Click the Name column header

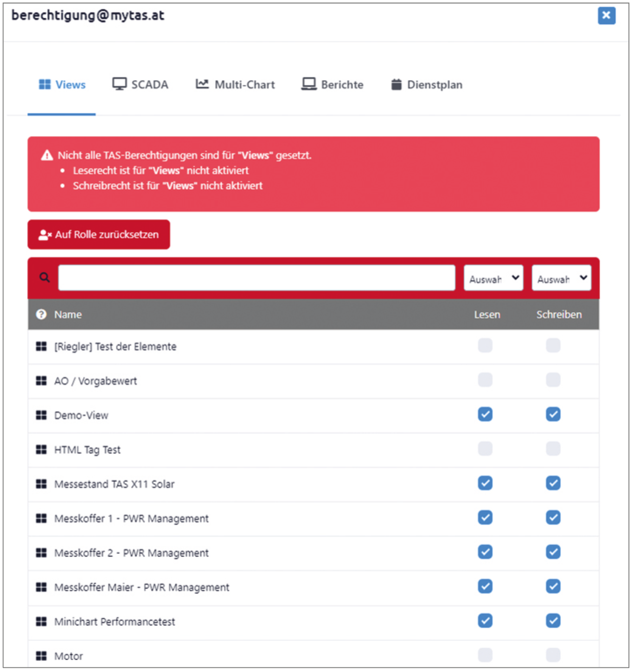(x=68, y=314)
